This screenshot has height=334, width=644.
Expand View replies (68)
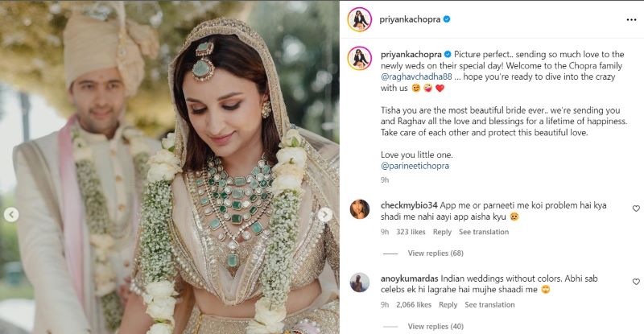pyautogui.click(x=436, y=254)
